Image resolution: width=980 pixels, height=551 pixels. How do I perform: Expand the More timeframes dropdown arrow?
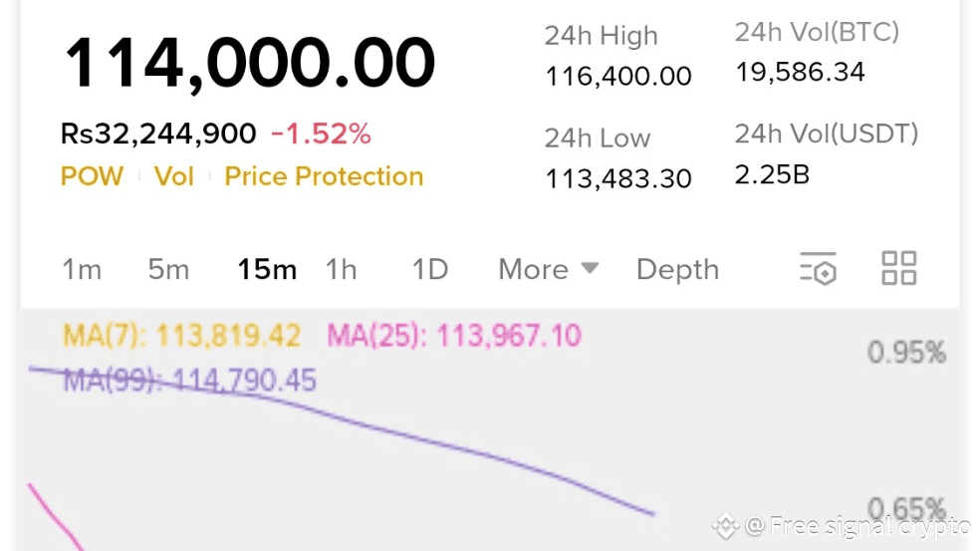[590, 268]
